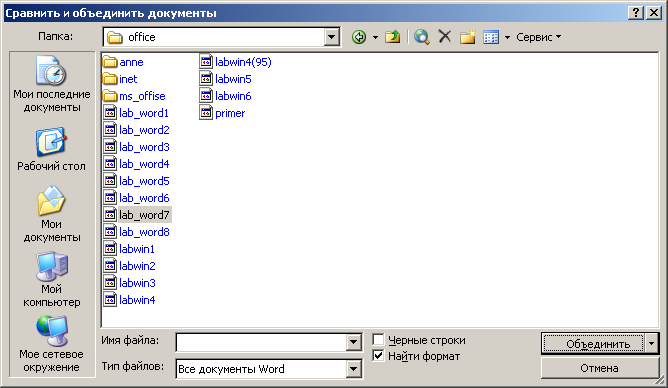Delete the selected file with the X icon

(x=445, y=37)
